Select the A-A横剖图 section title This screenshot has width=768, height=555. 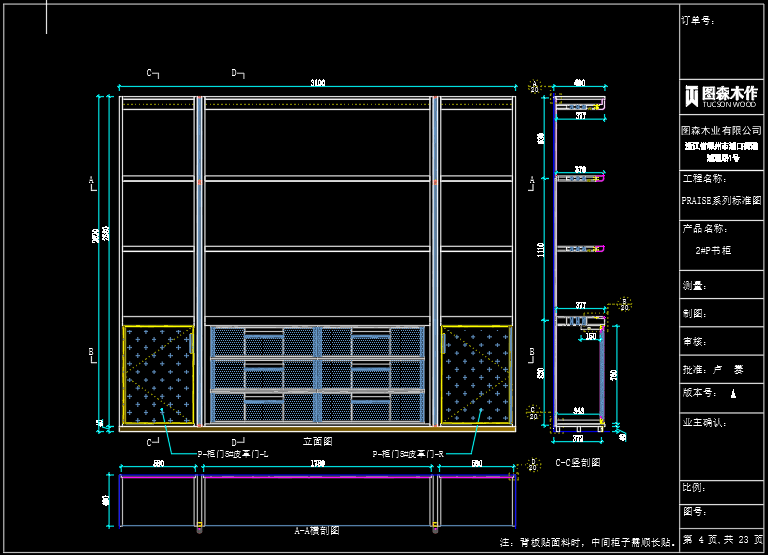click(x=316, y=530)
